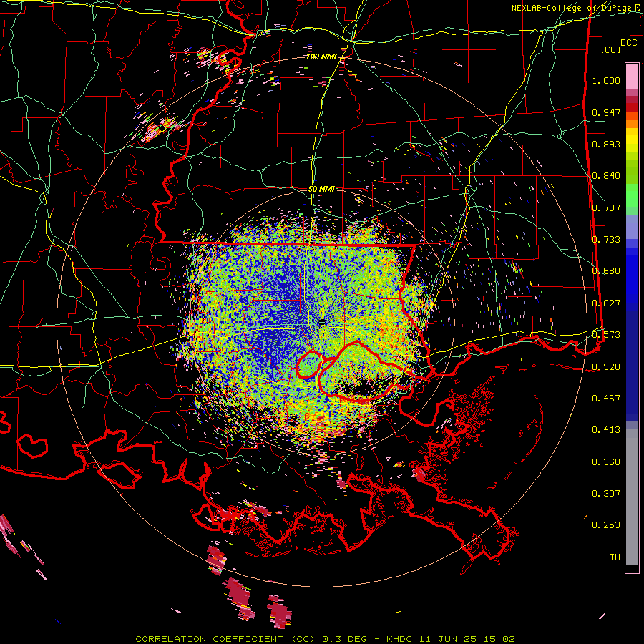Select the 1.000 value on the color scale
644x644 pixels.
[x=606, y=80]
